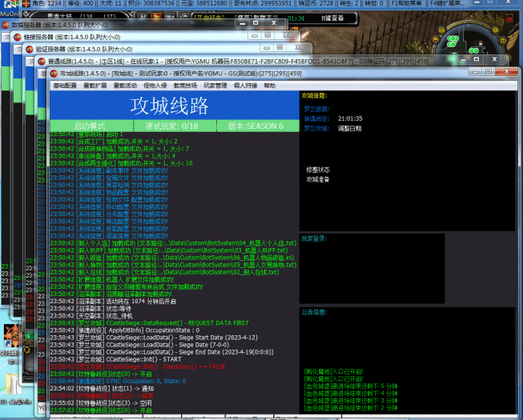Click the 版本 SEASON 6 status panel
Image resolution: width=523 pixels, height=420 pixels.
pyautogui.click(x=256, y=126)
